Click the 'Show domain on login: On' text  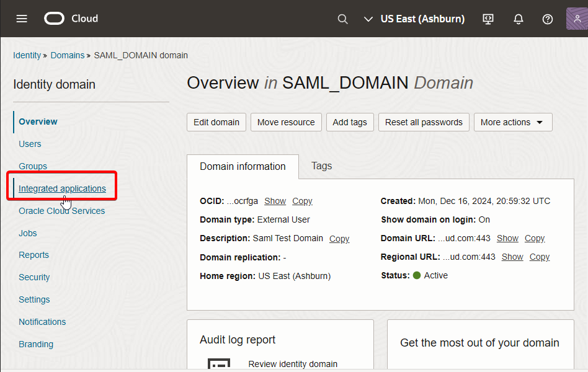436,219
